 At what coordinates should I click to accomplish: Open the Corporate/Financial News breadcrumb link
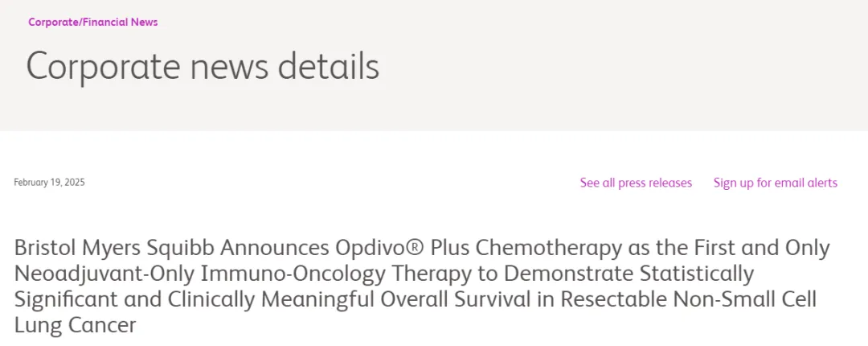pos(92,23)
